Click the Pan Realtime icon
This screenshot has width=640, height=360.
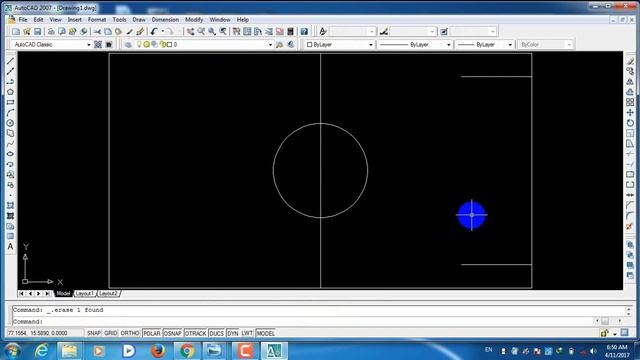(191, 31)
